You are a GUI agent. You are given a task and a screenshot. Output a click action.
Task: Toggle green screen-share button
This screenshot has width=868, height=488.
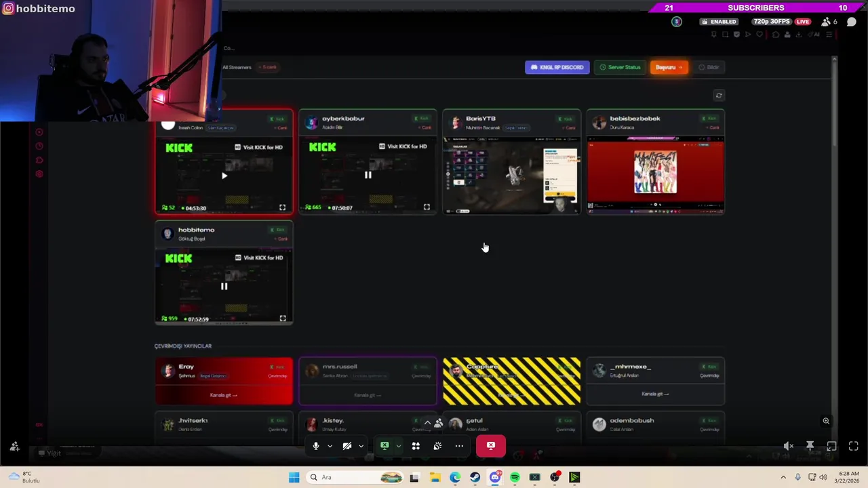click(x=384, y=446)
